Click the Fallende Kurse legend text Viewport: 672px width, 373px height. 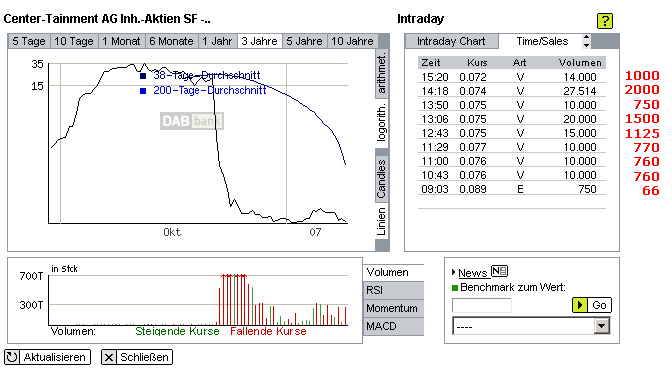point(268,331)
